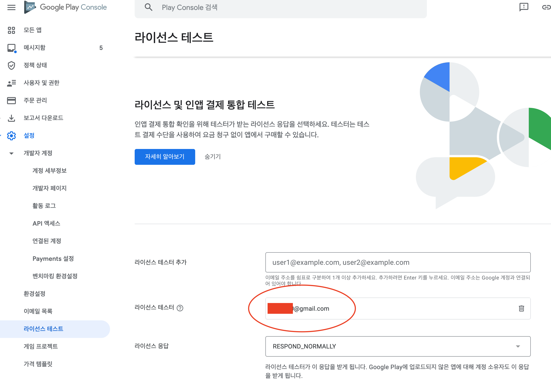Click the help icon next to 라이선스 테스터

click(180, 308)
